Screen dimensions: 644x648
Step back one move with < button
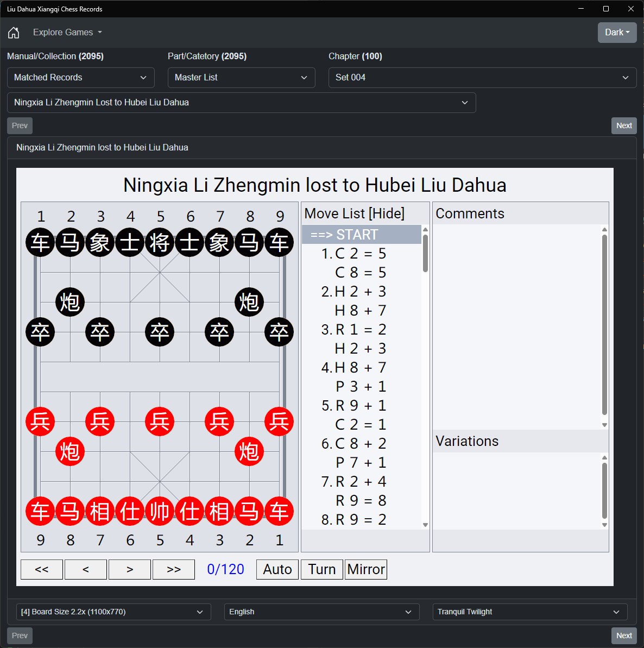coord(86,569)
